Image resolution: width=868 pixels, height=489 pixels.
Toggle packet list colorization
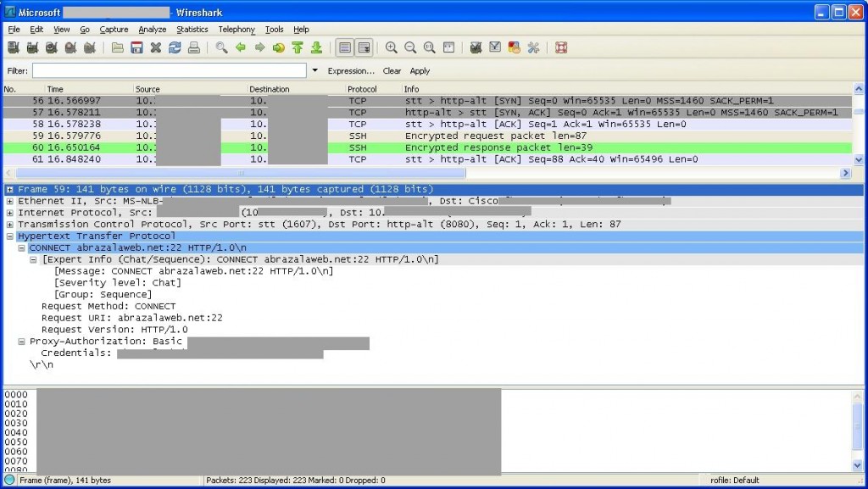click(x=344, y=47)
